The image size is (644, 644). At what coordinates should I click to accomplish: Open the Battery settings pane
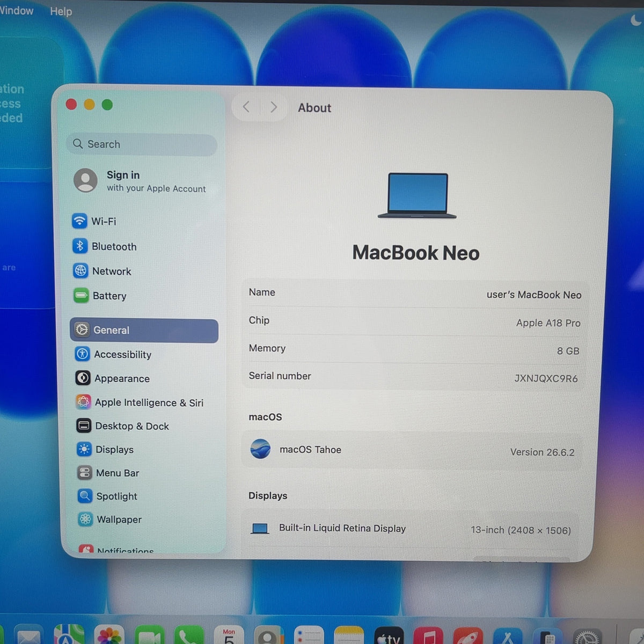(x=100, y=296)
